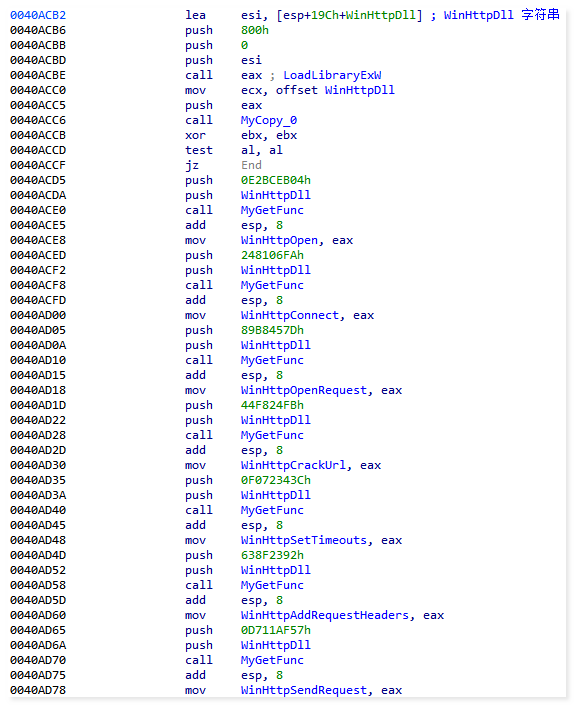574x705 pixels.
Task: Select hash constant 638F2392h
Action: click(272, 555)
